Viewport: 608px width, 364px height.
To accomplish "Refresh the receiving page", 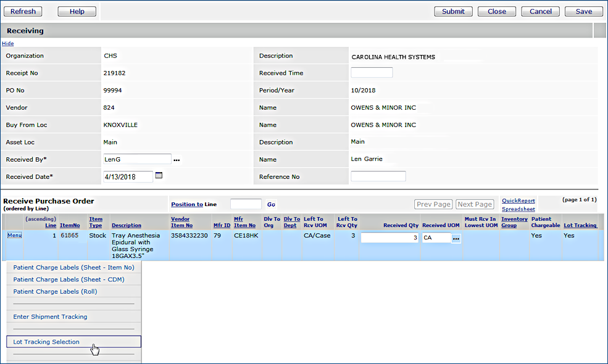I will [x=23, y=11].
